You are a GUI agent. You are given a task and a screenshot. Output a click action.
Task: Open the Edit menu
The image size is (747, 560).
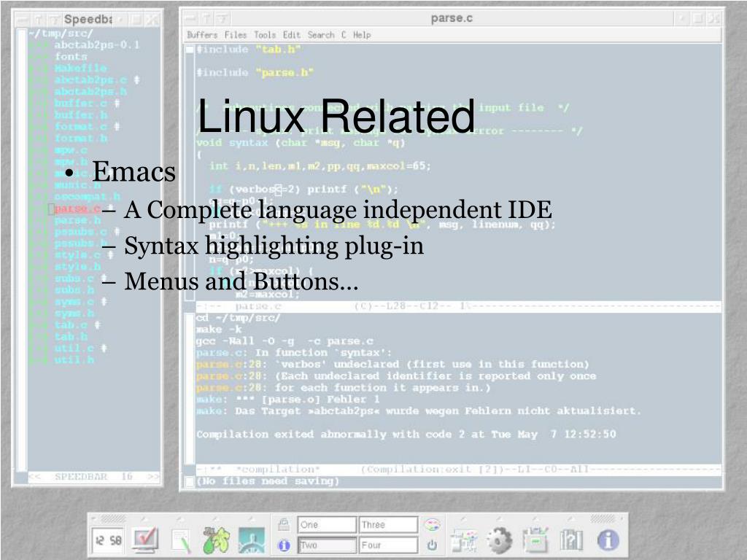(292, 35)
